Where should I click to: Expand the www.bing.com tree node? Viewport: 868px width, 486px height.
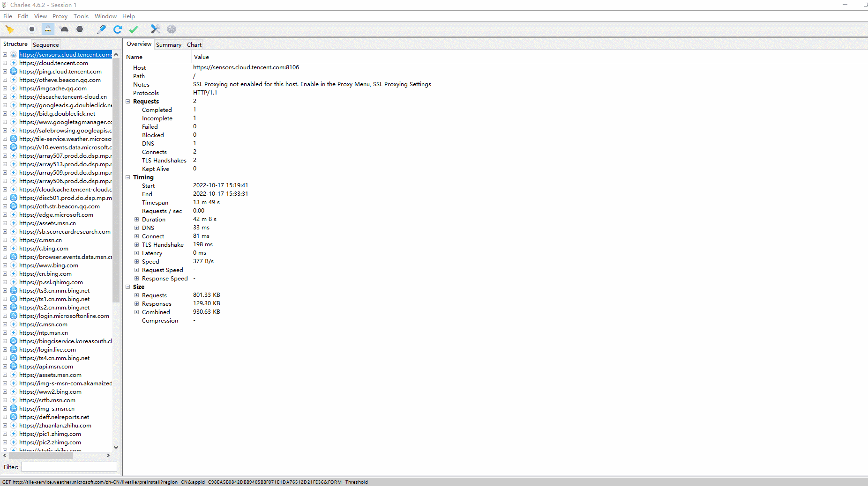[5, 265]
